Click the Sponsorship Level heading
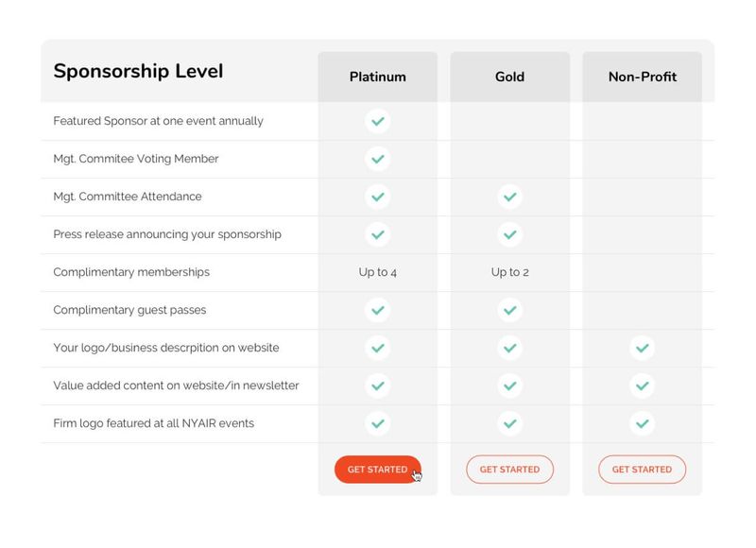The height and width of the screenshot is (548, 756). (138, 71)
